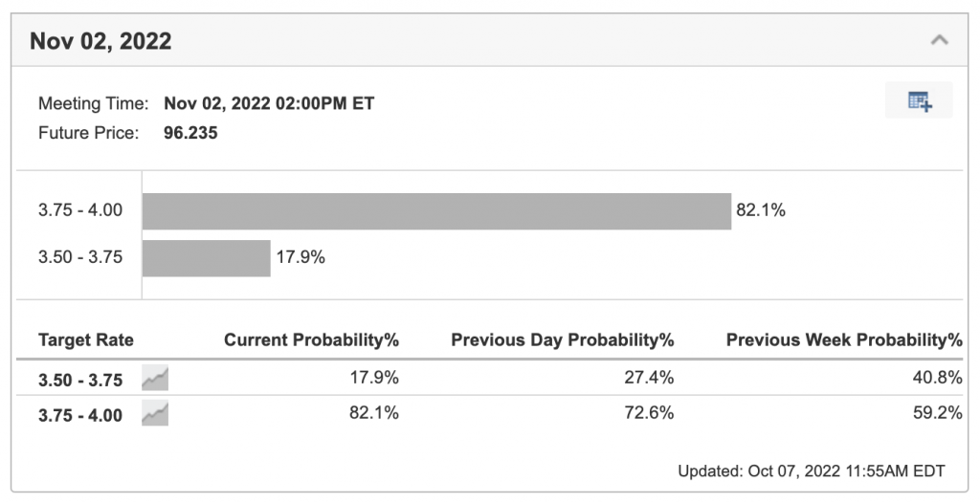Sort by Target Rate column header
Screen dimensions: 980x503
(85, 339)
